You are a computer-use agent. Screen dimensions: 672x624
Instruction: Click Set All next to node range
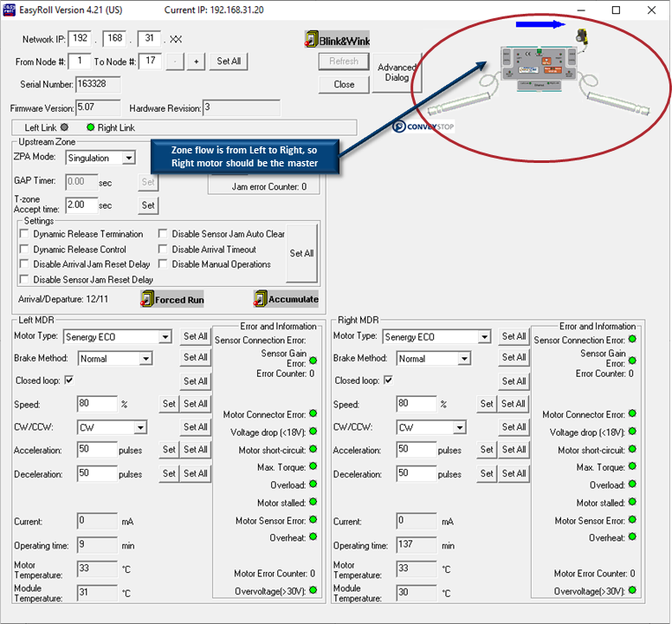pyautogui.click(x=229, y=61)
